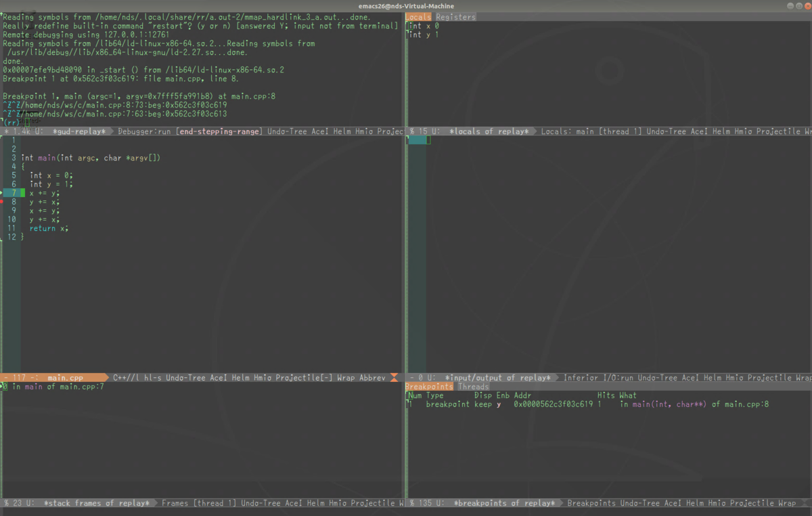The height and width of the screenshot is (516, 812).
Task: Click the 'Addr' column header
Action: (522, 395)
